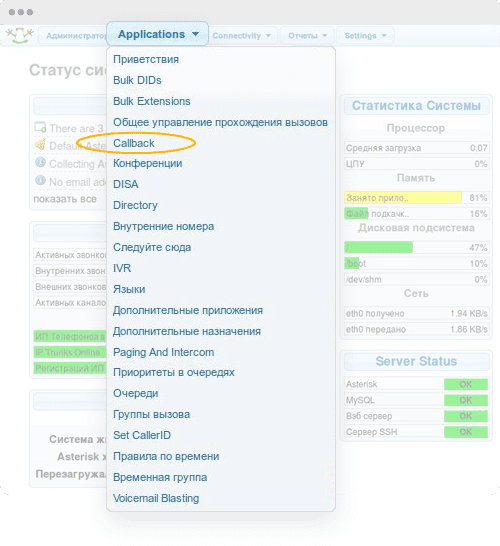Open the Администратор menu tab

[74, 36]
